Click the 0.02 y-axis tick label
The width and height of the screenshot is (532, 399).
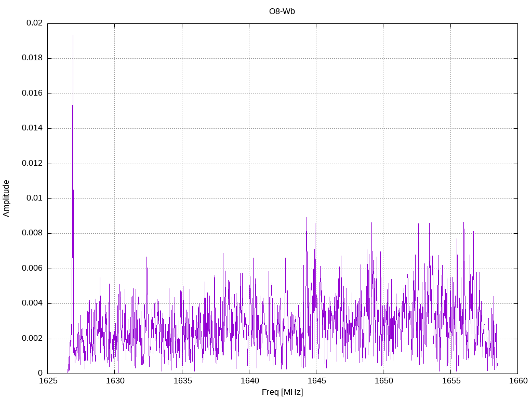point(34,23)
